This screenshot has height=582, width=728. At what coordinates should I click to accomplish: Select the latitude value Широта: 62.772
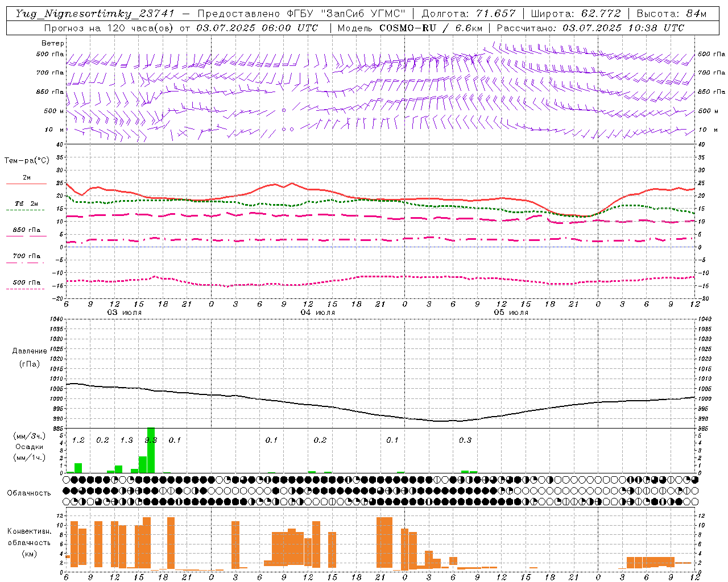(576, 14)
